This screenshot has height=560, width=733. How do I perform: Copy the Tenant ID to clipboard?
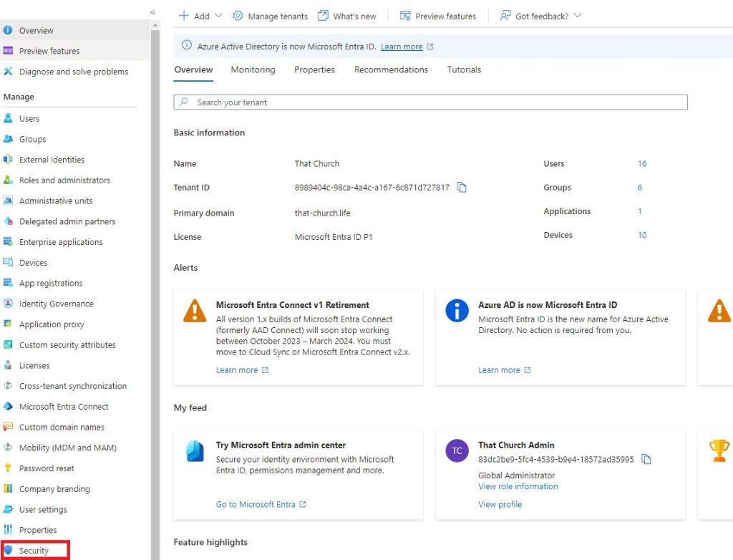click(462, 188)
